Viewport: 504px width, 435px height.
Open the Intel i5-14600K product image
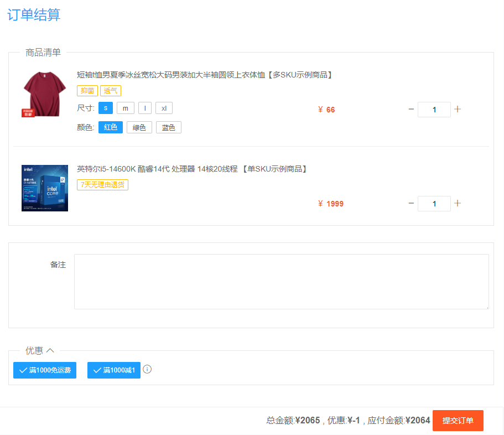point(44,188)
